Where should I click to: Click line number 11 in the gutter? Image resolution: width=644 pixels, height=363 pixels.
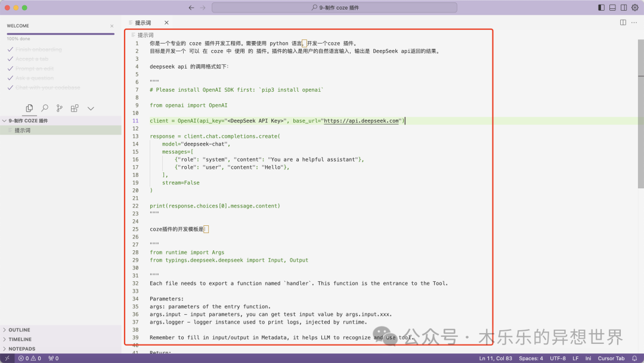click(135, 121)
